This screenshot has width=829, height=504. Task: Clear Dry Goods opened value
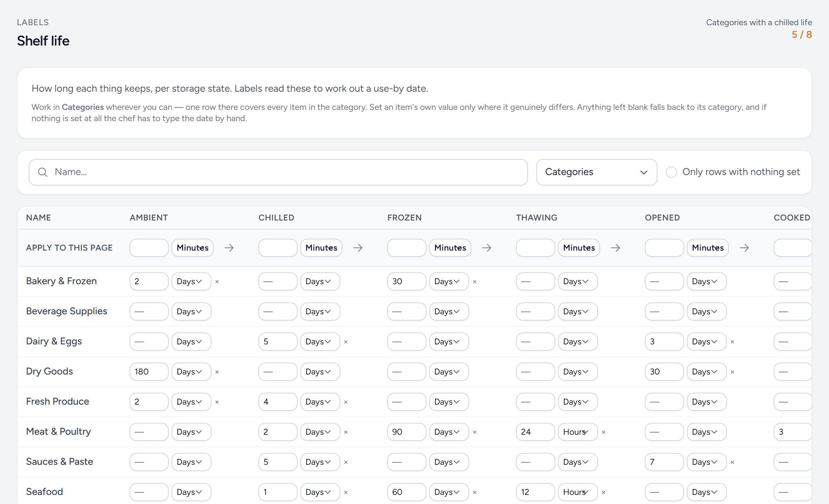(732, 372)
